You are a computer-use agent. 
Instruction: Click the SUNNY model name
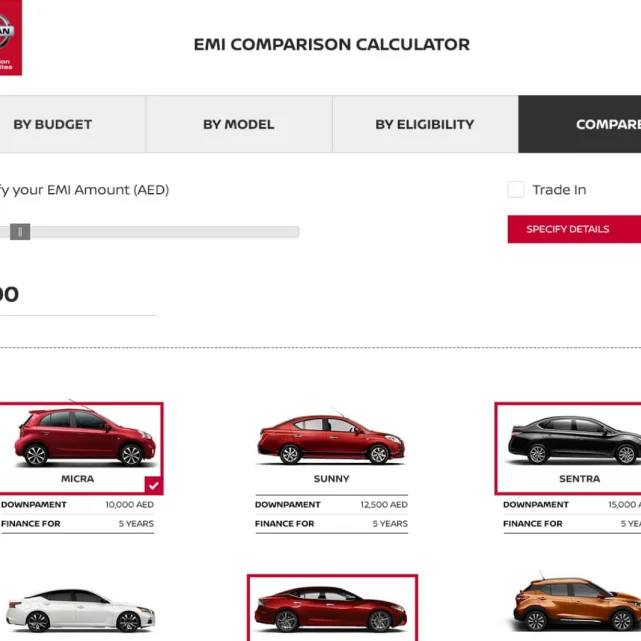point(332,479)
